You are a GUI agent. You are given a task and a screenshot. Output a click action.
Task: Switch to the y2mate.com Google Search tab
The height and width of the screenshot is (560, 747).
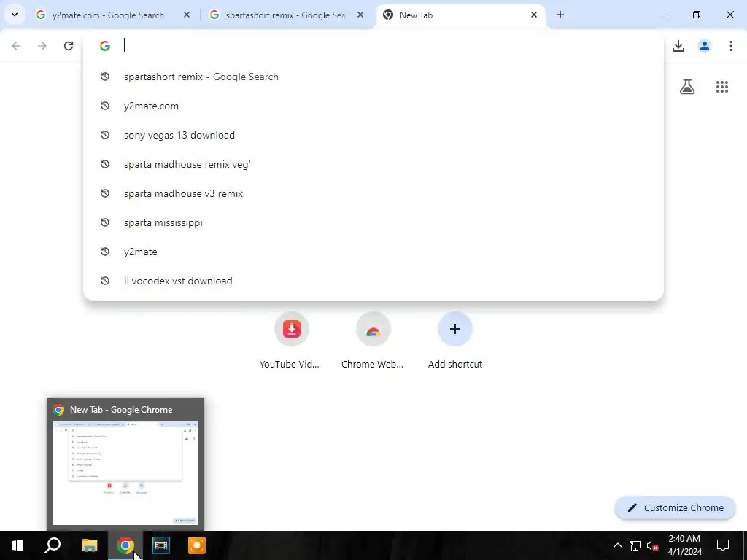(x=108, y=15)
